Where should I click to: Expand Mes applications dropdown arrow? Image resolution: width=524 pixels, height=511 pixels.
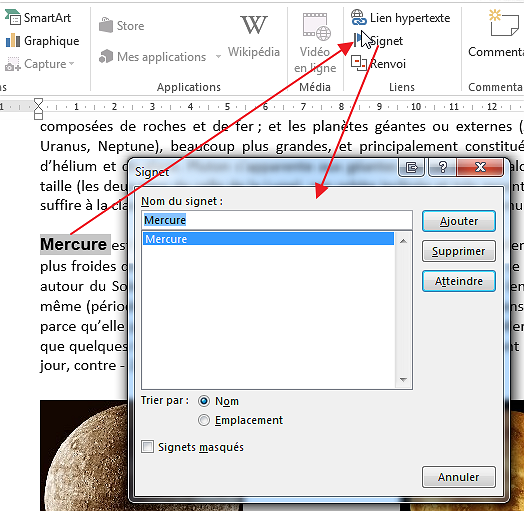coord(218,56)
